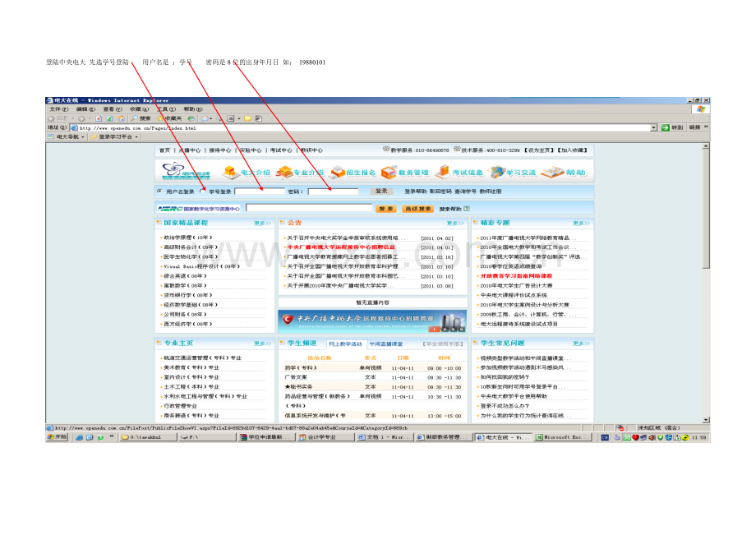Open 招生报名 navigation icon

(353, 172)
